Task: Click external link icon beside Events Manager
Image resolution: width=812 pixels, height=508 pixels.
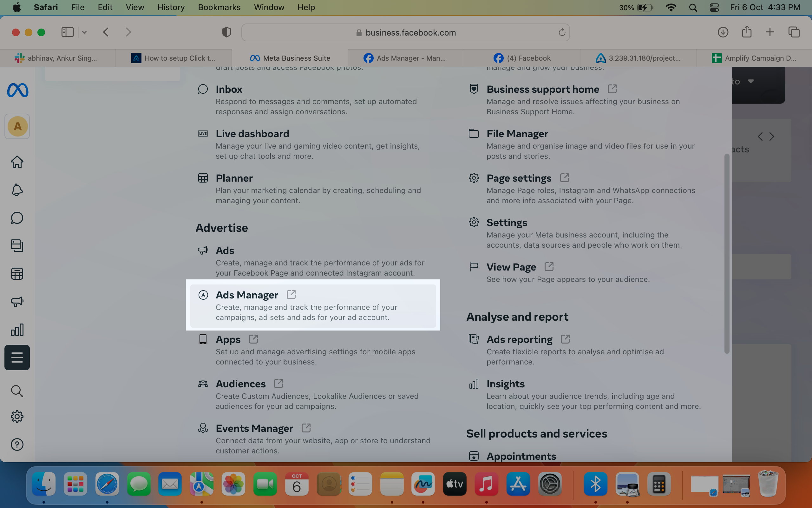Action: pos(306,428)
